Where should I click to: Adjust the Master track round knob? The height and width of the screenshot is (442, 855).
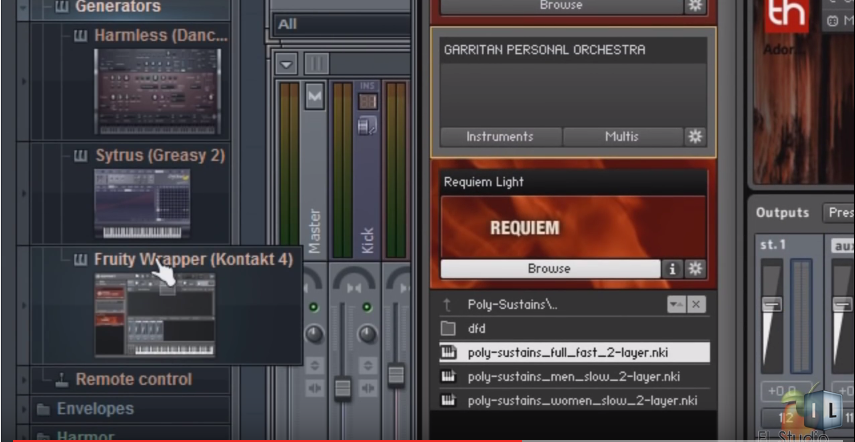[x=314, y=334]
